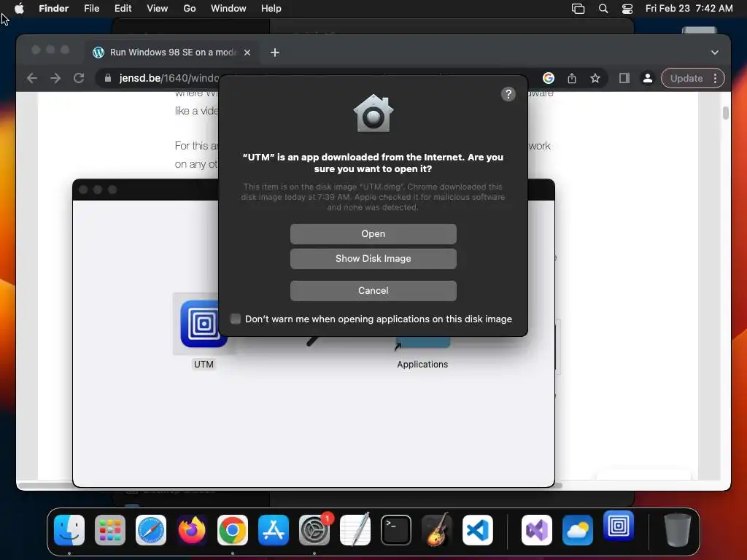Click the UTM icon in the Dock
This screenshot has width=747, height=560.
pos(619,526)
